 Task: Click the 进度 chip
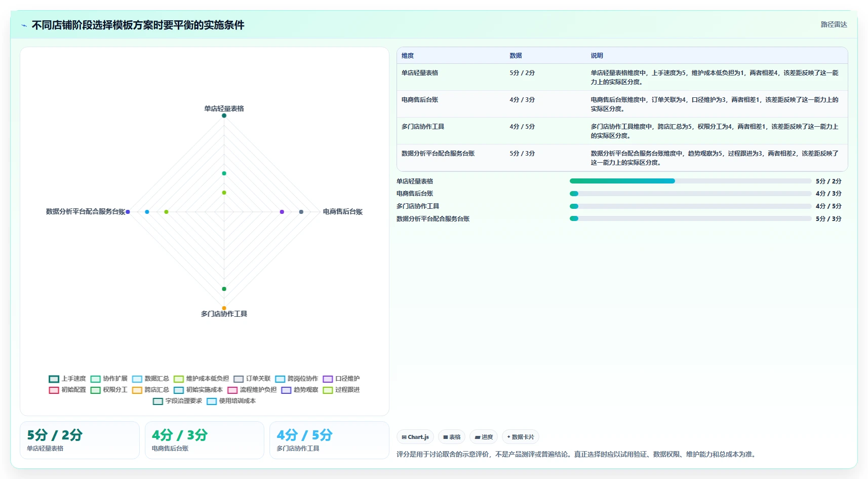click(484, 437)
